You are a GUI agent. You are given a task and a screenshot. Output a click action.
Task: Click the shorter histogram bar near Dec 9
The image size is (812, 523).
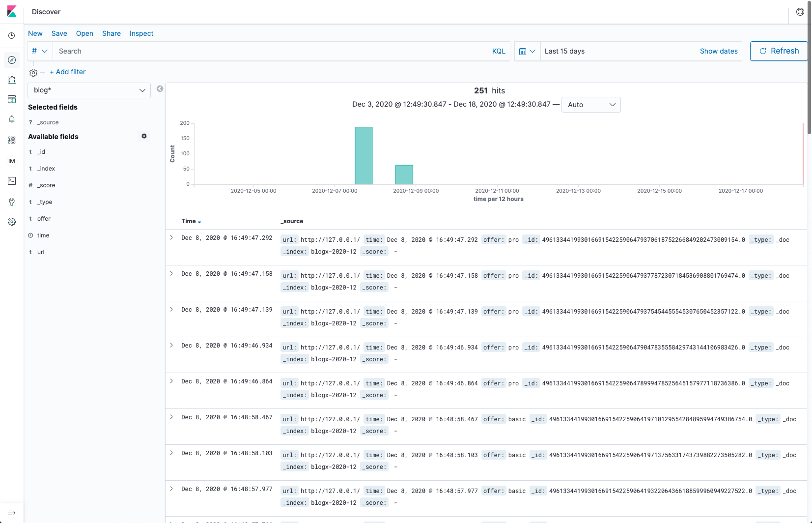[x=404, y=174]
